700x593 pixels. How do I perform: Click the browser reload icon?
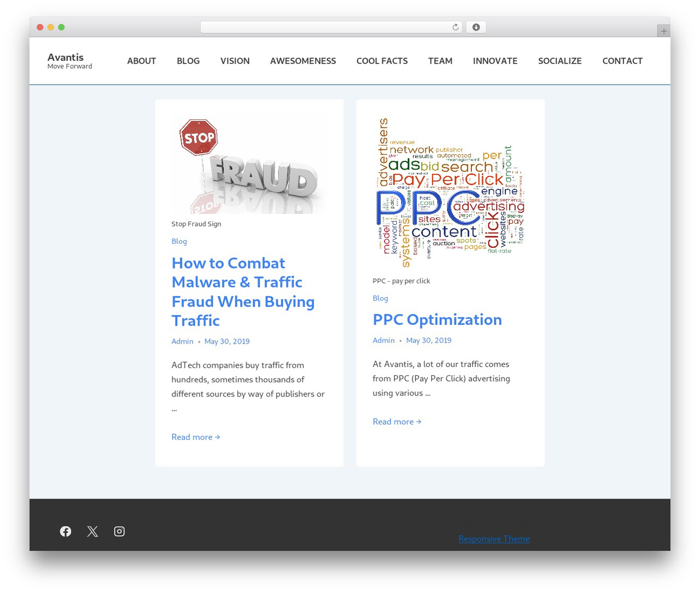pos(455,27)
